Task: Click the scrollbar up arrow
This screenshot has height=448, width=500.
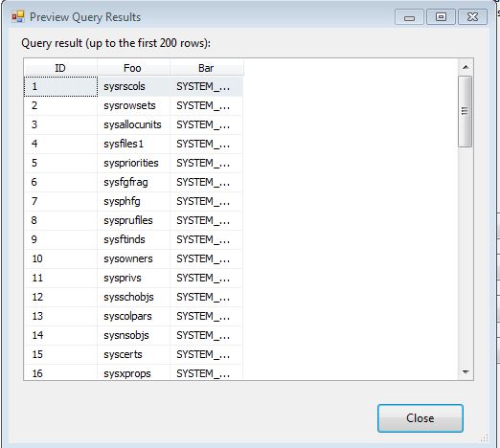Action: [x=466, y=67]
